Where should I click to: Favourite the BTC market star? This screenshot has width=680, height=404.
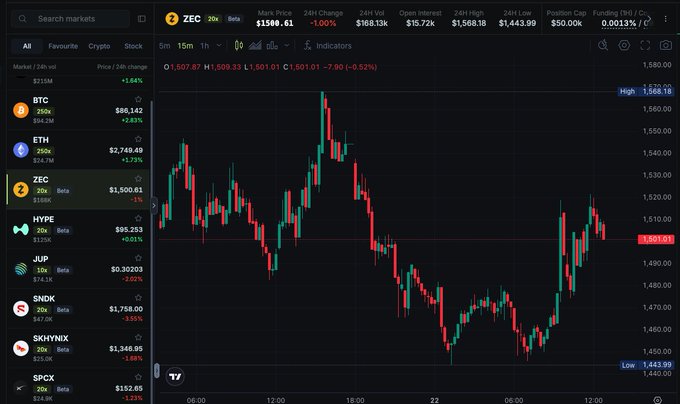pos(138,99)
